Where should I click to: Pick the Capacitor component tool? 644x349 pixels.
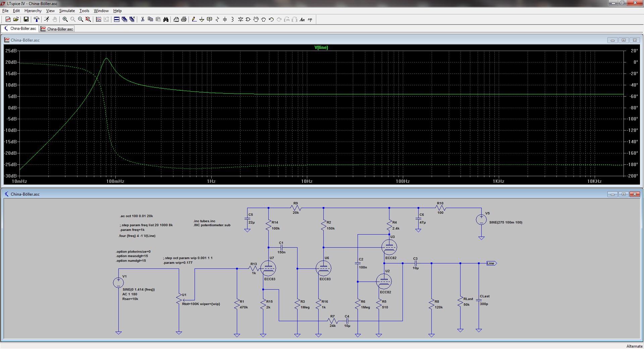225,19
